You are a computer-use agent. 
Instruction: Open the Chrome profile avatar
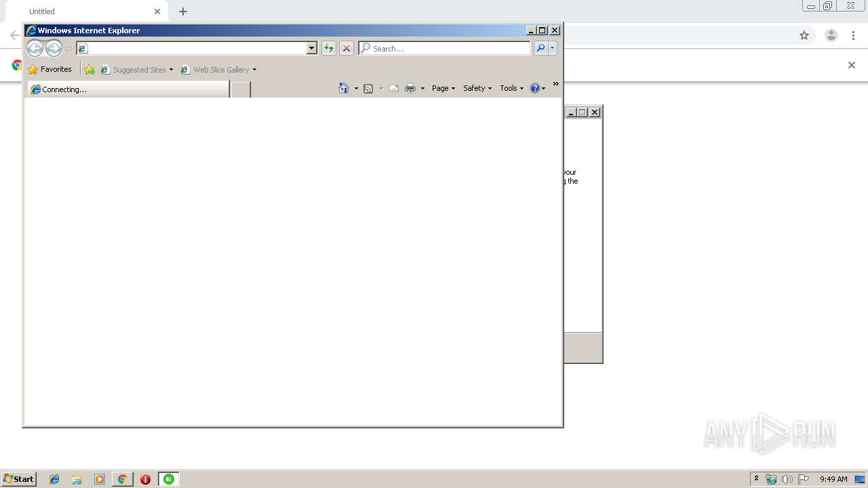831,35
